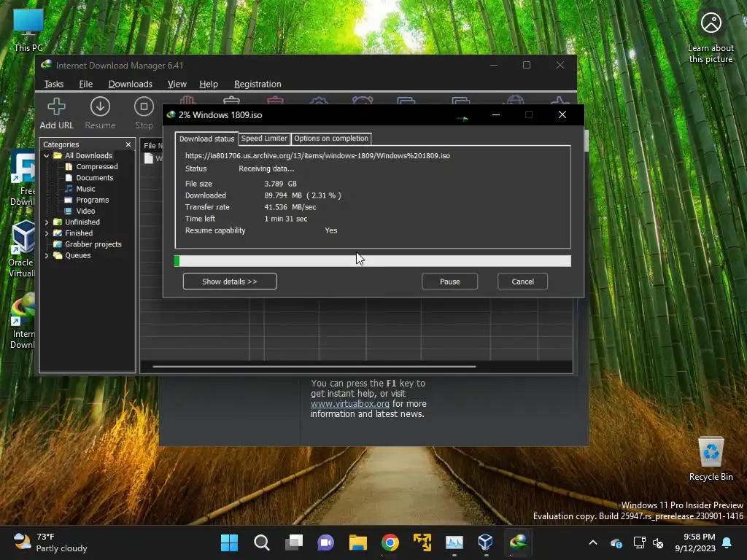The height and width of the screenshot is (560, 747).
Task: Open the File menu
Action: [x=86, y=84]
